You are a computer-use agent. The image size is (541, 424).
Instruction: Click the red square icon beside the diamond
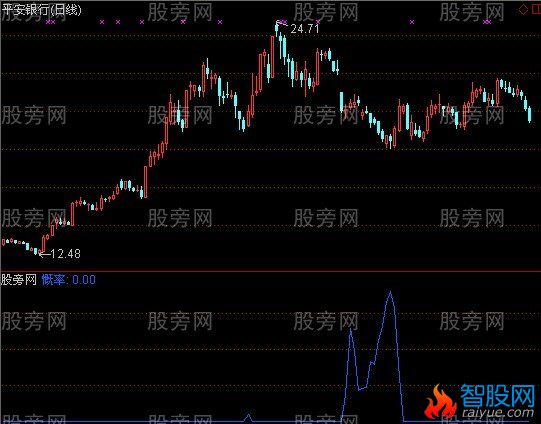pos(536,10)
